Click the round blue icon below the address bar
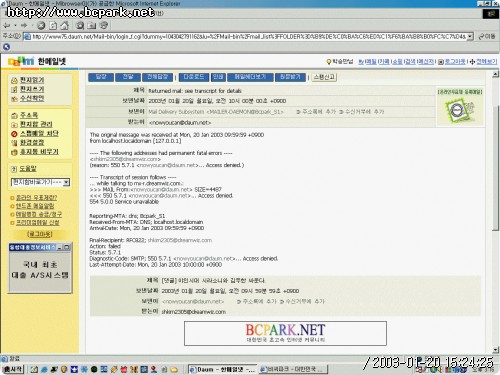This screenshot has width=500, height=375. pos(6,47)
